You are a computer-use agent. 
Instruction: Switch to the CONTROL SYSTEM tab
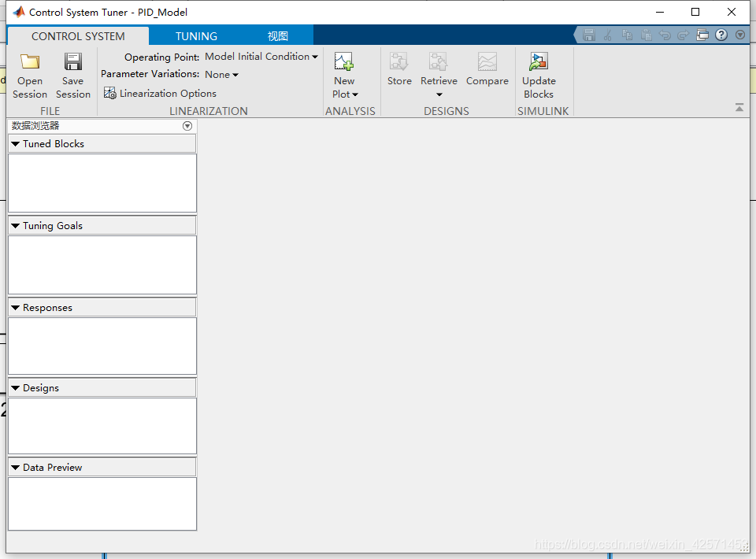click(x=78, y=36)
